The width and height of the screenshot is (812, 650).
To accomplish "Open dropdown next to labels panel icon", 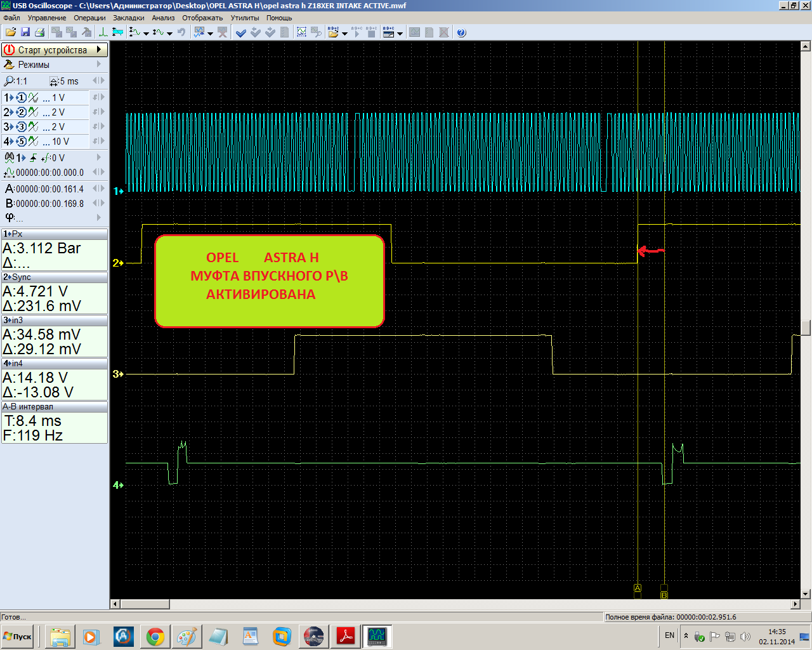I will point(400,34).
